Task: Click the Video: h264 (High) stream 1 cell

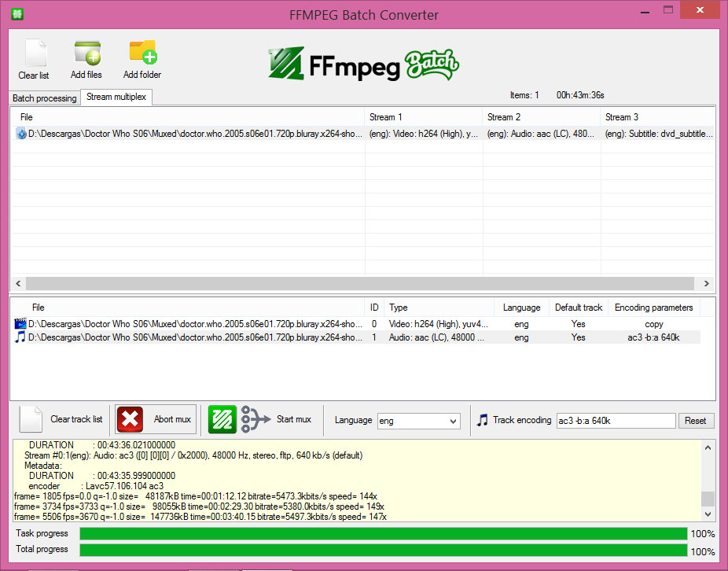Action: click(x=424, y=134)
